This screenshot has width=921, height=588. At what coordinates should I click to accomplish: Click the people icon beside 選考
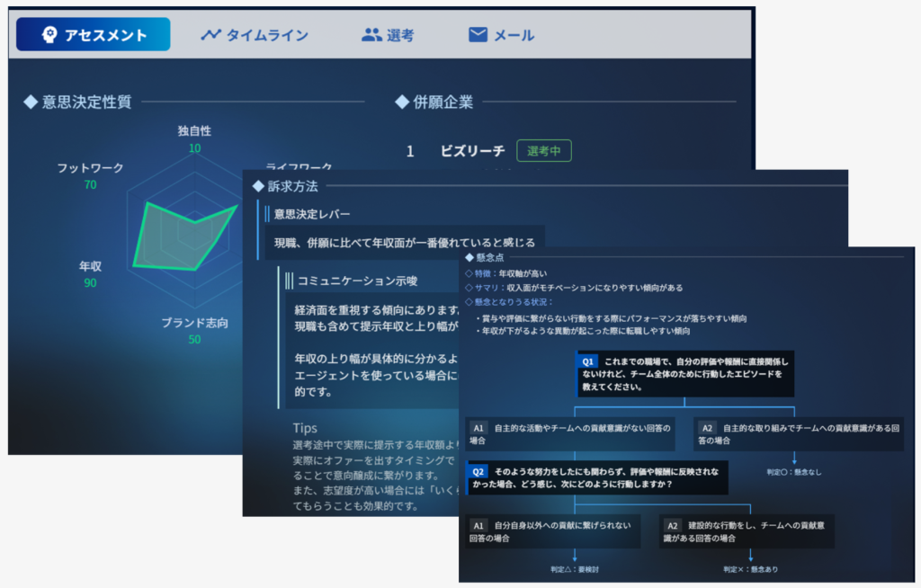[x=371, y=35]
